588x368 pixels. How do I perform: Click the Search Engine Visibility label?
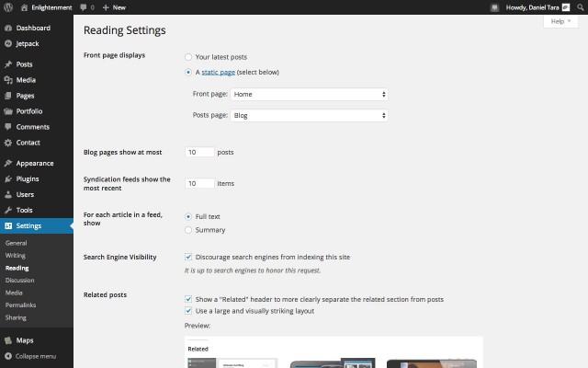(120, 258)
